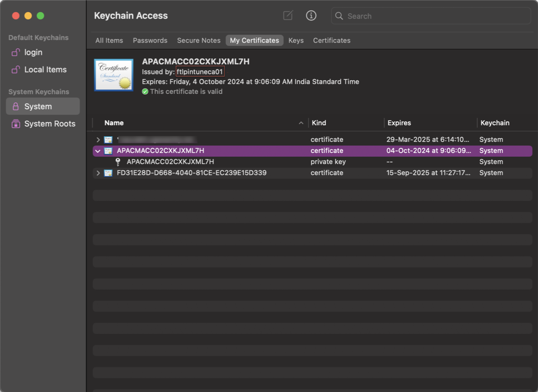Sort list by Expires column header
The image size is (538, 392).
click(399, 123)
